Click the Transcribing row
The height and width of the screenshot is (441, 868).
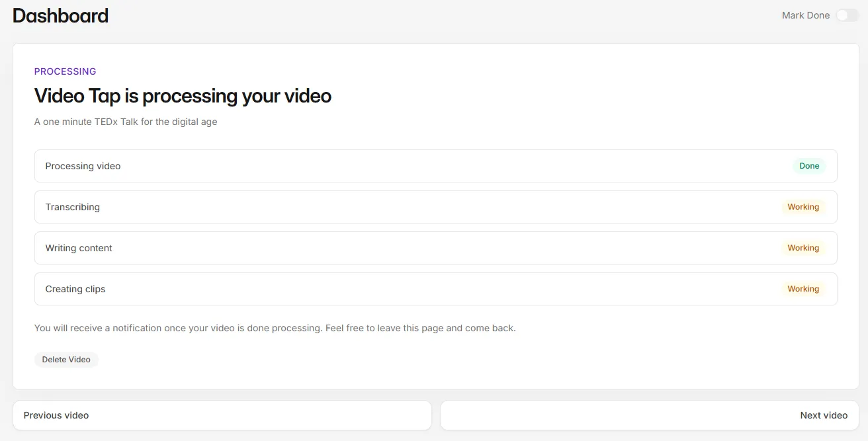pyautogui.click(x=436, y=207)
